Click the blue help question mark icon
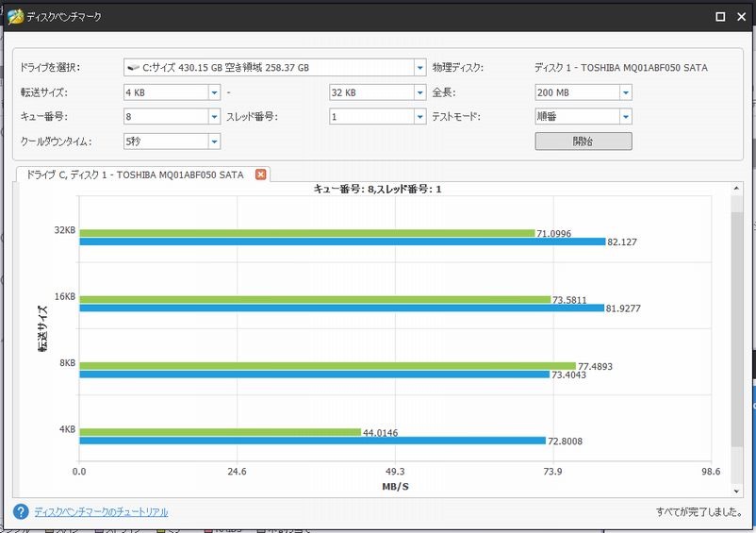This screenshot has height=533, width=756. pyautogui.click(x=20, y=511)
